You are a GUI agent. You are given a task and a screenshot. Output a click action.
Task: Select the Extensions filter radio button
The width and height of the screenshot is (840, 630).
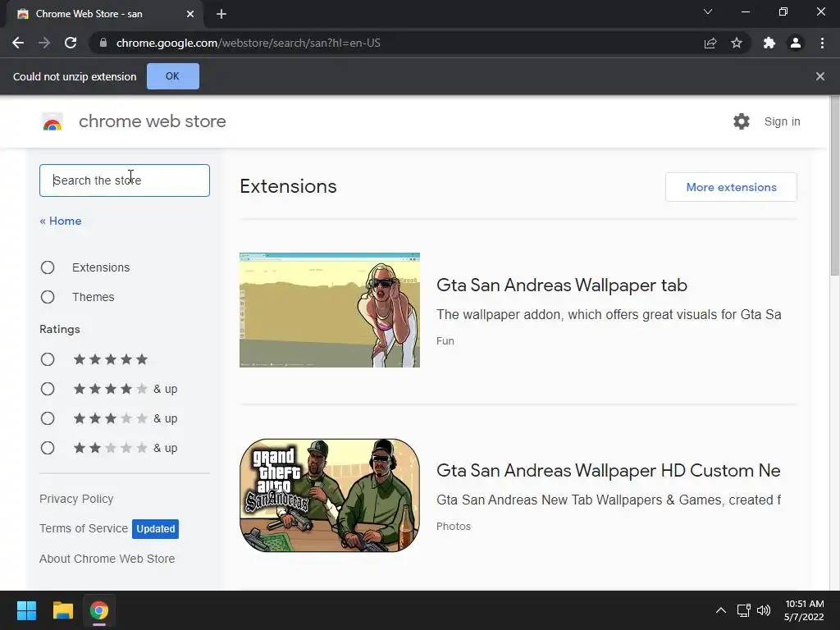(48, 267)
